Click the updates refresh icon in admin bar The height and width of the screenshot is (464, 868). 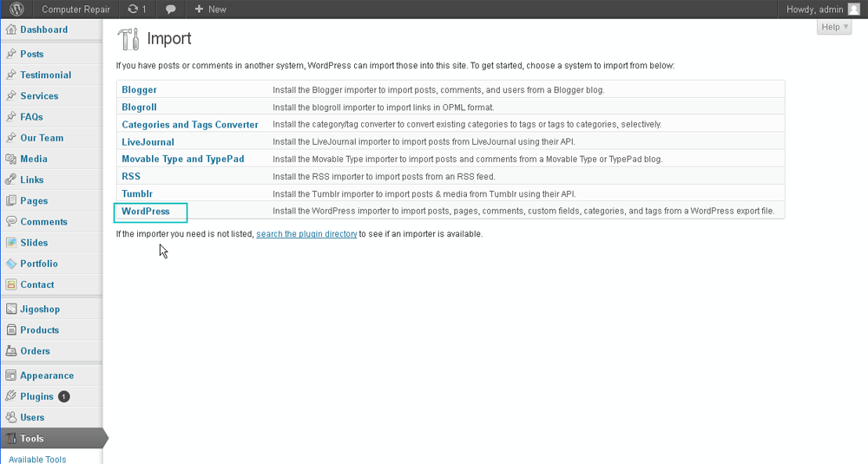[132, 9]
